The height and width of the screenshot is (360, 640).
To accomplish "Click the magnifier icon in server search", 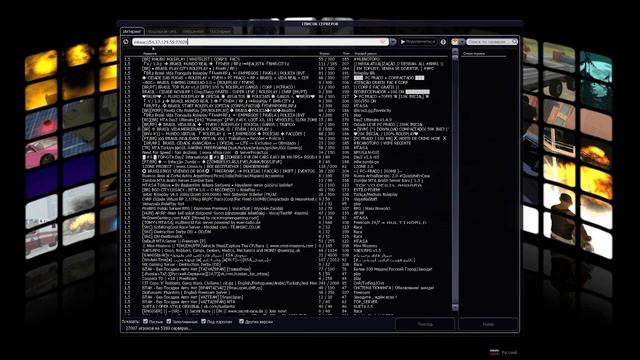I will pos(514,42).
